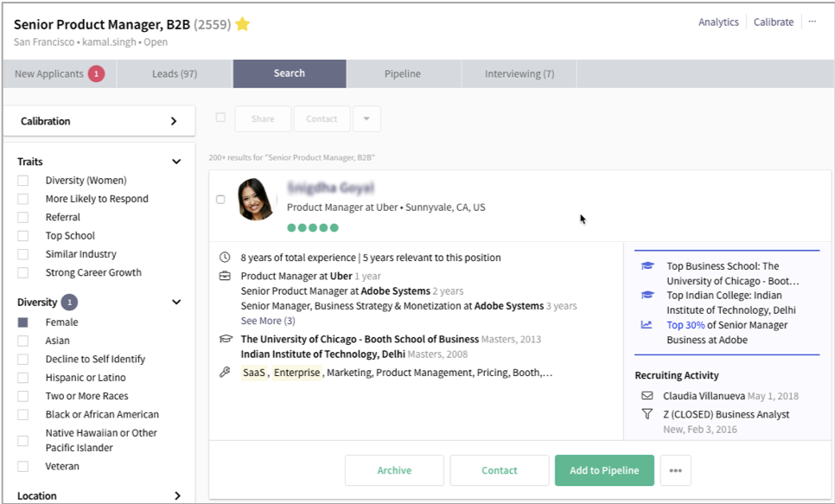Click the Top Indian College cap icon
This screenshot has height=504, width=835.
point(647,295)
